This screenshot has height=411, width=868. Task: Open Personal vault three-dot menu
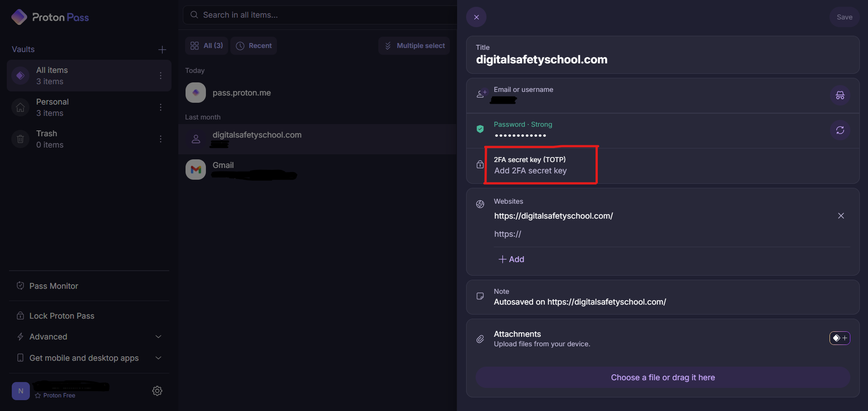(x=161, y=107)
